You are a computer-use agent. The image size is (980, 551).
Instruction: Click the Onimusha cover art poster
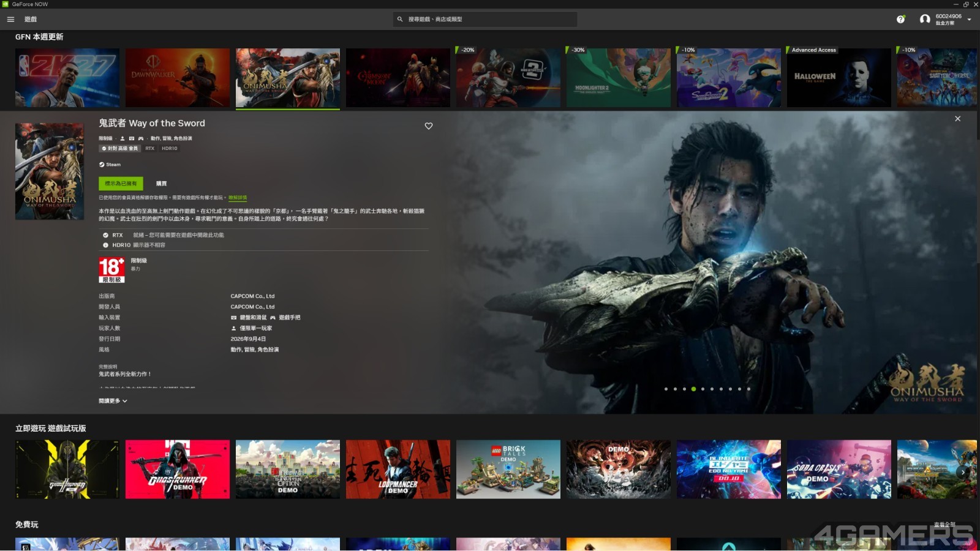coord(50,171)
